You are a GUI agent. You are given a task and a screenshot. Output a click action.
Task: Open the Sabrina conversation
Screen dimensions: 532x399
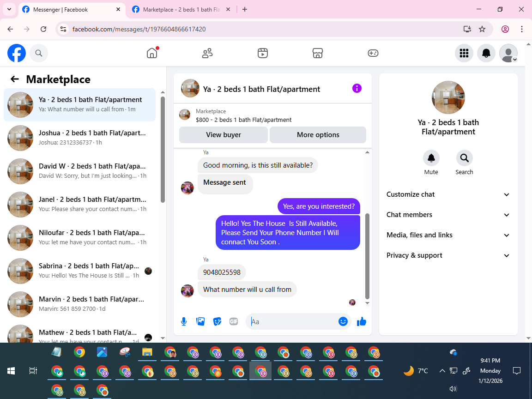click(80, 271)
